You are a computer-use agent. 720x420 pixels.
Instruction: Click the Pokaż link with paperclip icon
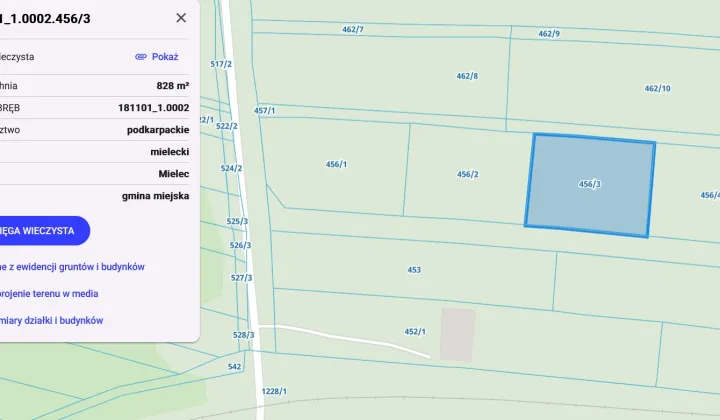click(157, 56)
